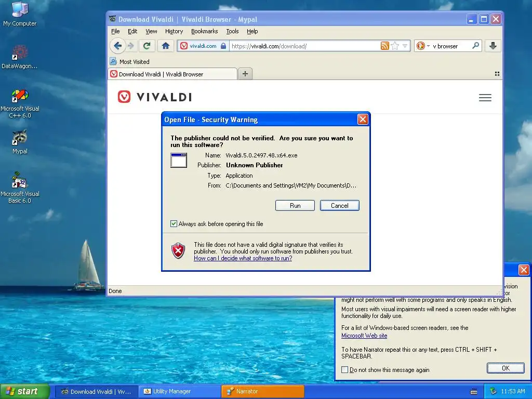
Task: Check 'Do not show this message again' in Narrator
Action: [345, 369]
